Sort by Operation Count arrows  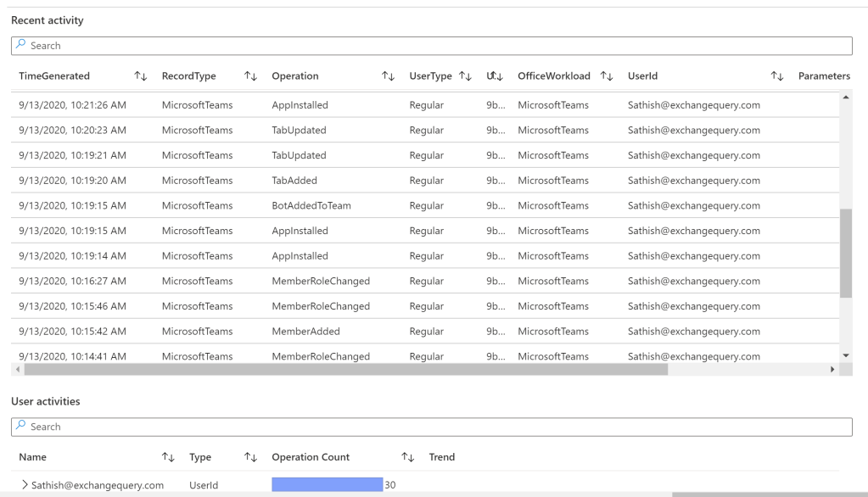pyautogui.click(x=407, y=458)
